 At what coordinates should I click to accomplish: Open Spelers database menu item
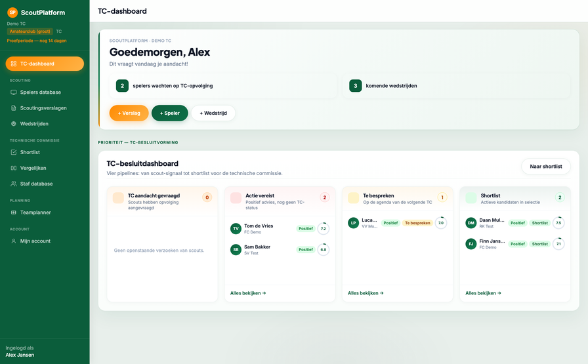45,92
